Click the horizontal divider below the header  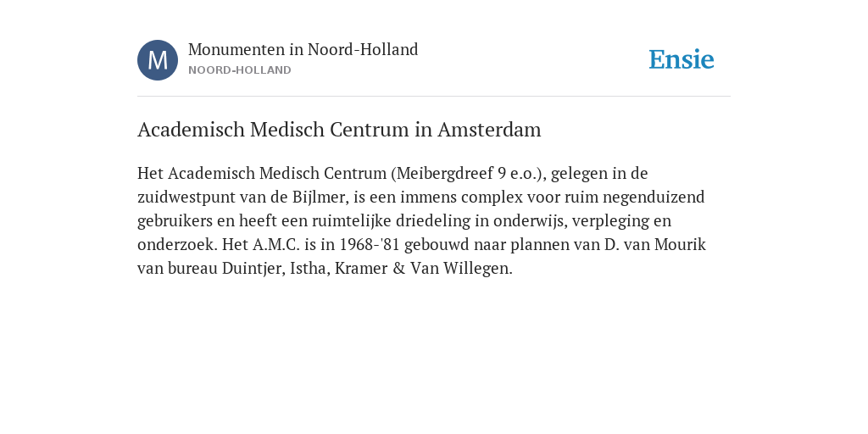pyautogui.click(x=434, y=97)
